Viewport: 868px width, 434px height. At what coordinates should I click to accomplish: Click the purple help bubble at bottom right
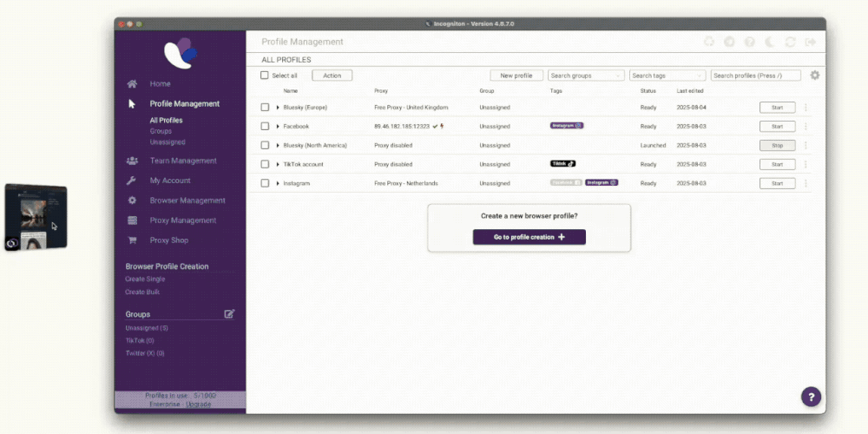pyautogui.click(x=811, y=397)
